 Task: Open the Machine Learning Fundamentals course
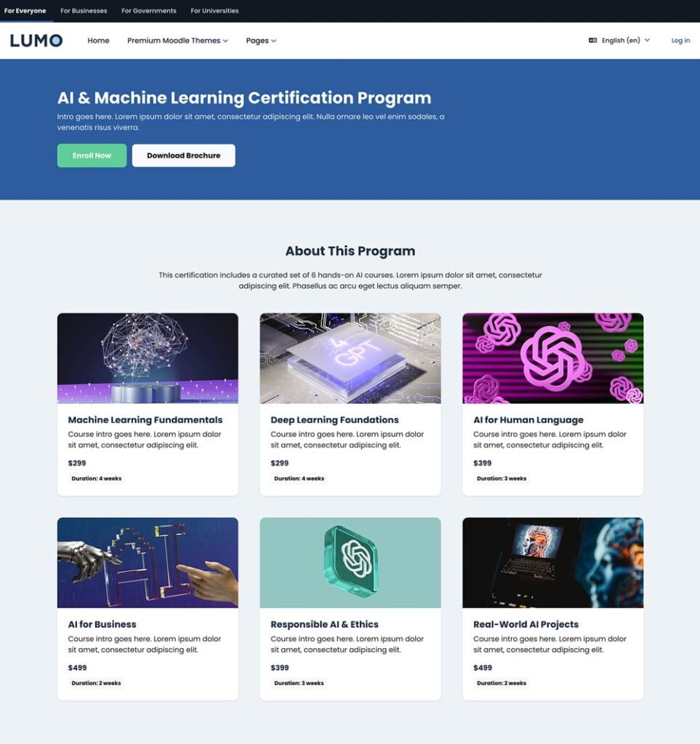(x=145, y=419)
